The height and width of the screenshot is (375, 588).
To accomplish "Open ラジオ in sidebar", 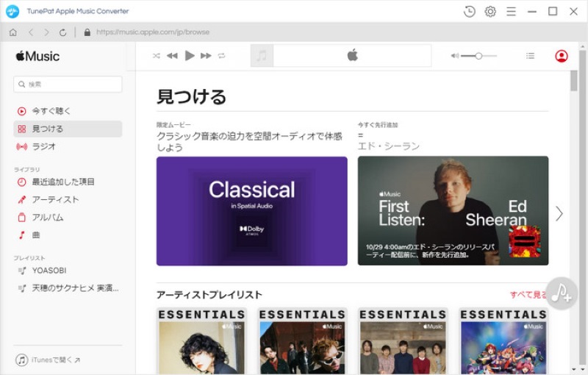I will pos(68,146).
